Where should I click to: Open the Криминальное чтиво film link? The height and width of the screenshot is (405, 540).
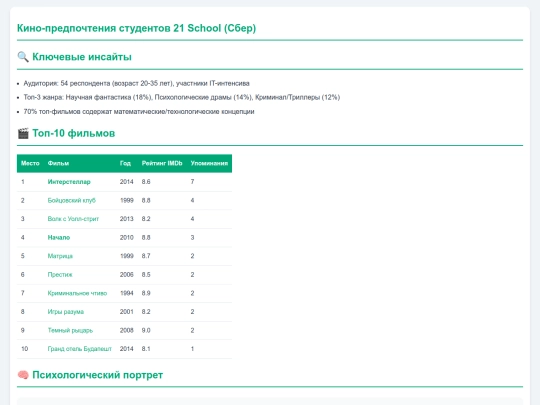[77, 293]
